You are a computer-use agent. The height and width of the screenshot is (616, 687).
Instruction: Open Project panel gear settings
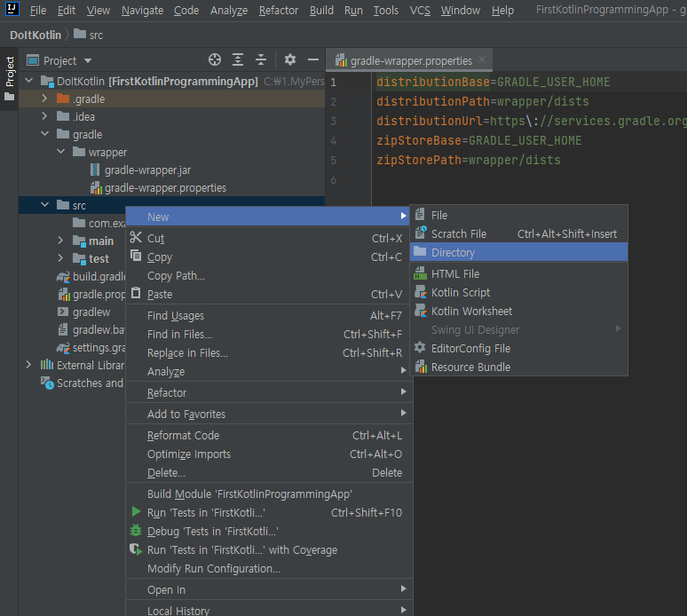point(290,59)
